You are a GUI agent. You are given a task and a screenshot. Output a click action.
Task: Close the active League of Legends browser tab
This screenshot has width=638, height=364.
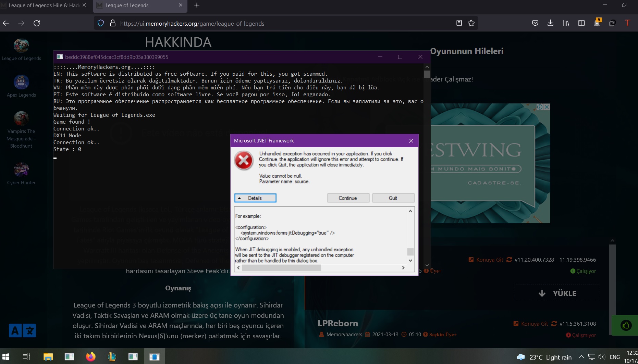click(181, 5)
